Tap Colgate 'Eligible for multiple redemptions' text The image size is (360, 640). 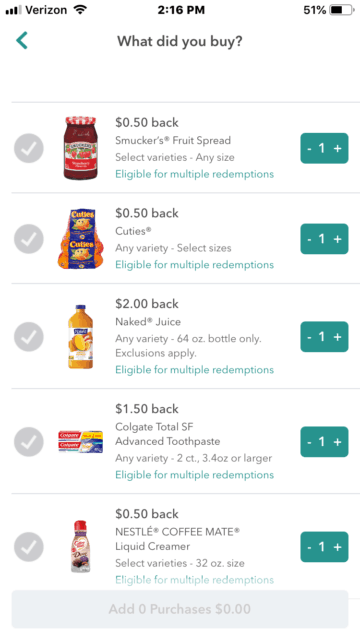pyautogui.click(x=194, y=475)
